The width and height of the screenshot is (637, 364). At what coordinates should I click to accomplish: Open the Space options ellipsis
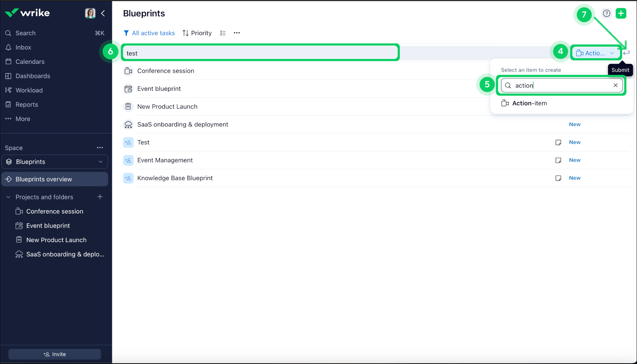(x=100, y=148)
